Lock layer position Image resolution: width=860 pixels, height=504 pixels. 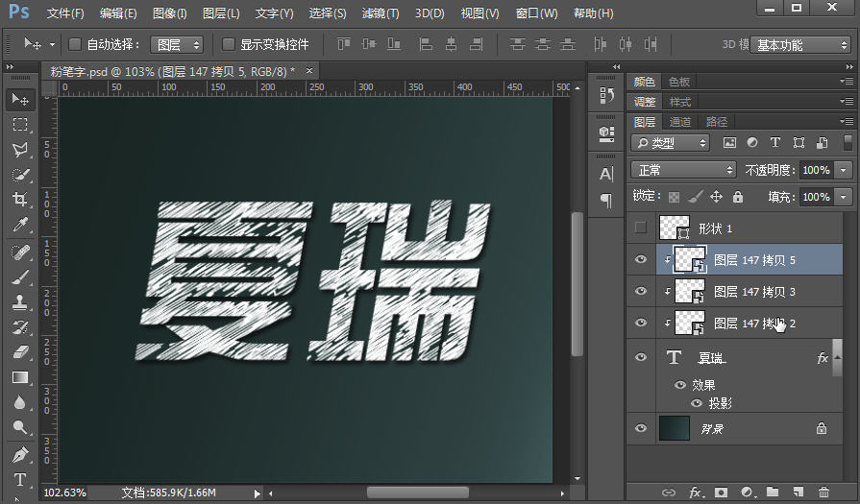click(x=716, y=197)
